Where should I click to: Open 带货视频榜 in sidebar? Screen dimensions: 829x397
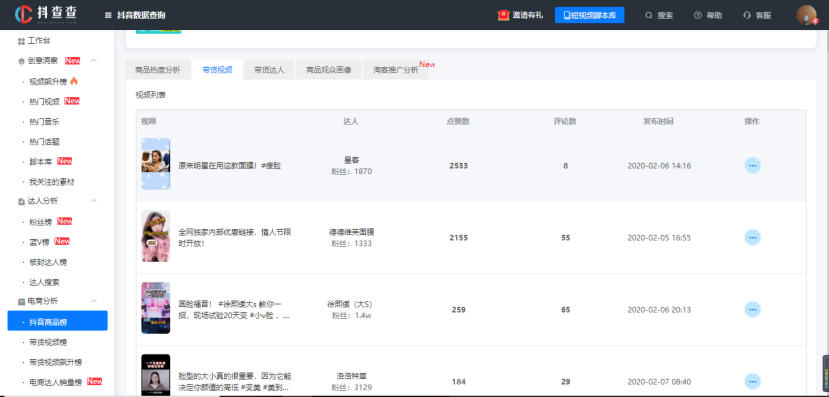coord(48,342)
